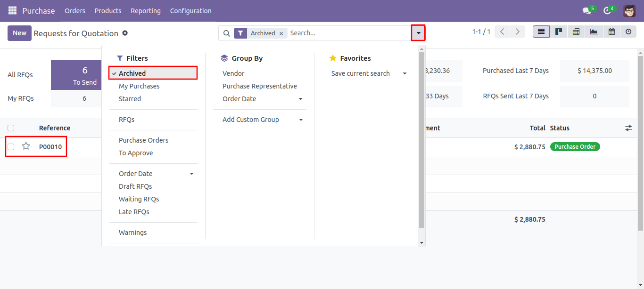Expand Save current search
Viewport: 644px width, 289px height.
click(x=369, y=73)
